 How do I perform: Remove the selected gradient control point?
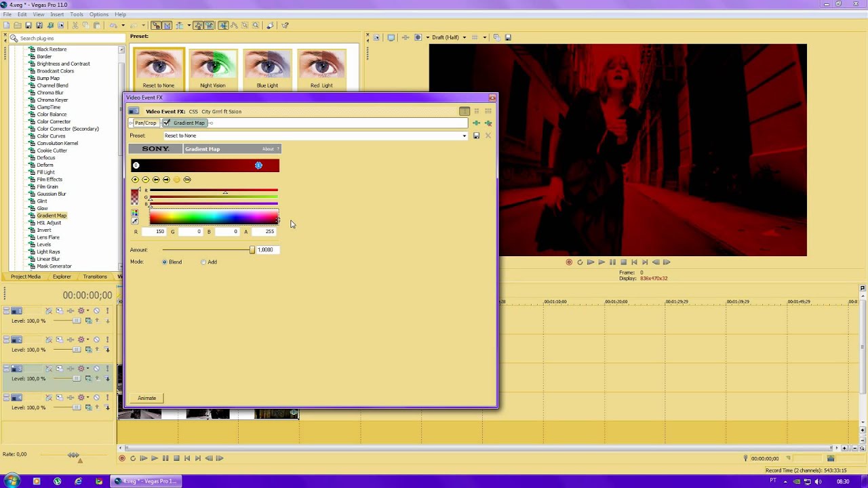[x=145, y=180]
